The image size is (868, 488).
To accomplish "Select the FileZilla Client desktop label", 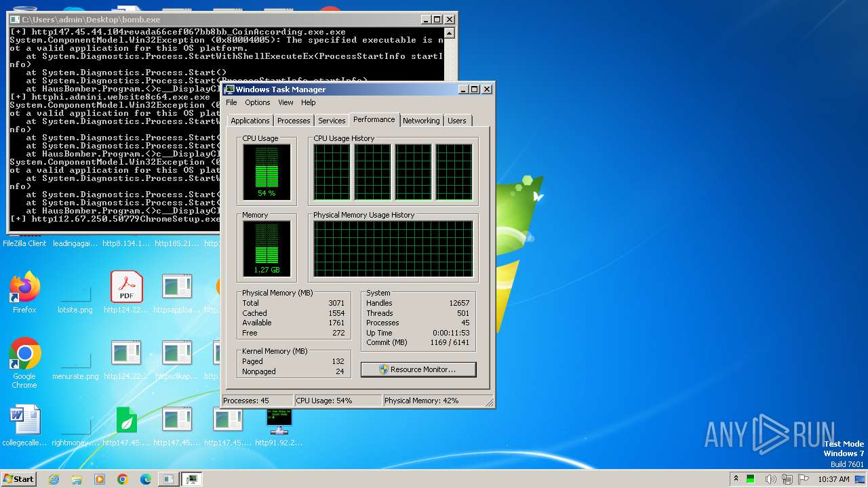I will [x=24, y=243].
